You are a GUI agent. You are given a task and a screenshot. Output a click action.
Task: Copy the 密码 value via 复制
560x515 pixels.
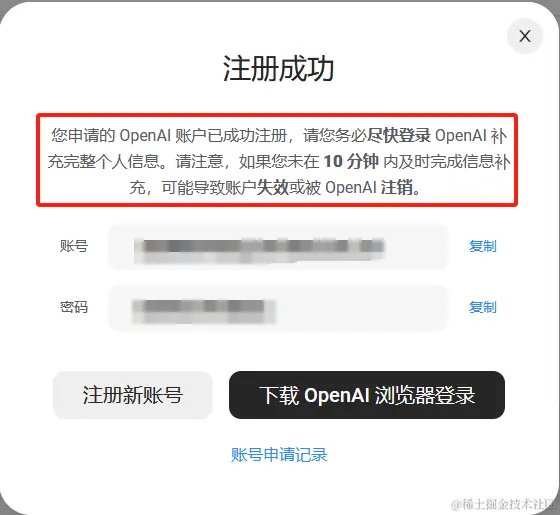point(482,307)
